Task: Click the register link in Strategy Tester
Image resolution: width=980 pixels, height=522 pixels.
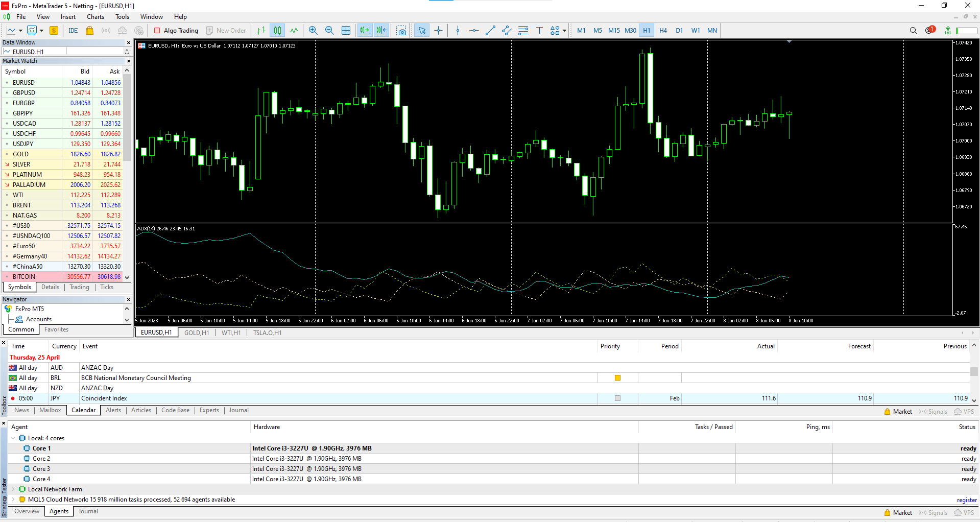Action: pos(966,500)
